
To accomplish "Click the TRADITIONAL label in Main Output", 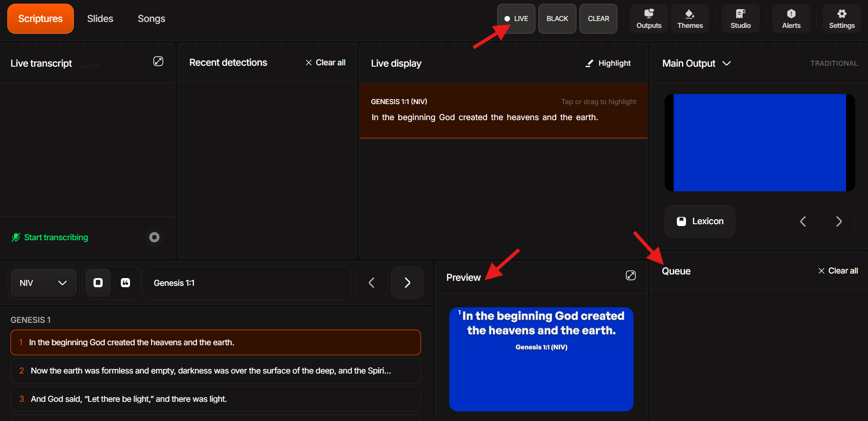I will pyautogui.click(x=834, y=63).
